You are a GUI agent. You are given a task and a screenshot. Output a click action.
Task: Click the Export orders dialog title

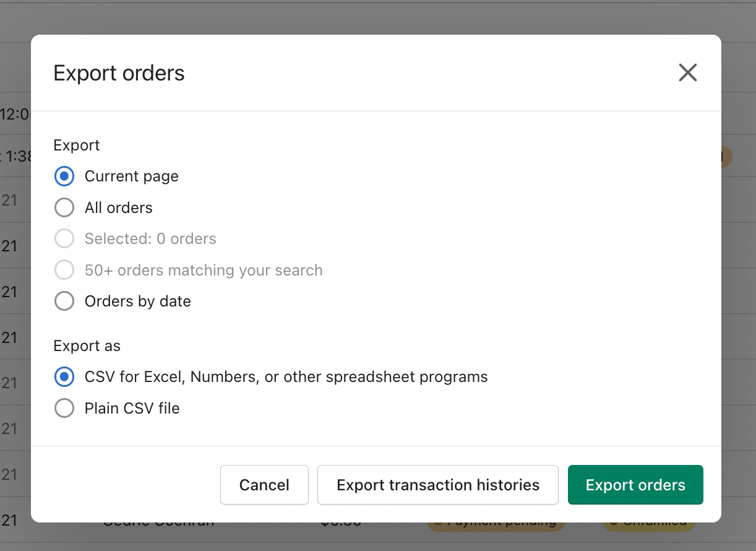pos(119,72)
